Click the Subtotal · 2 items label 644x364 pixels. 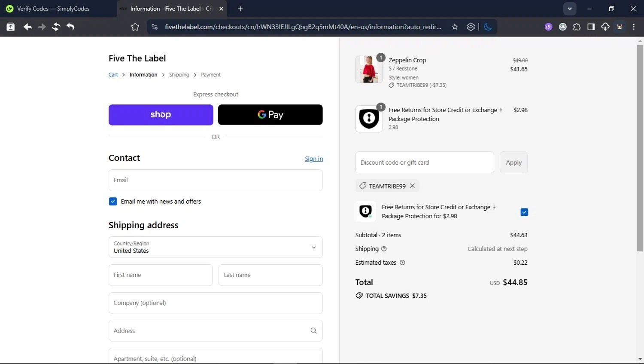(378, 235)
